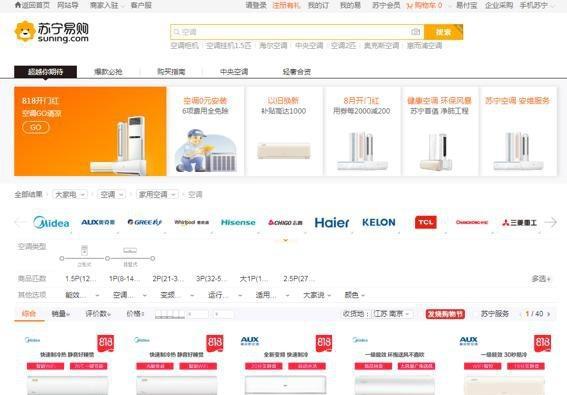Screen dimensions: 567x395
Task: Click the 多选+ multi-select button
Action: (541, 279)
